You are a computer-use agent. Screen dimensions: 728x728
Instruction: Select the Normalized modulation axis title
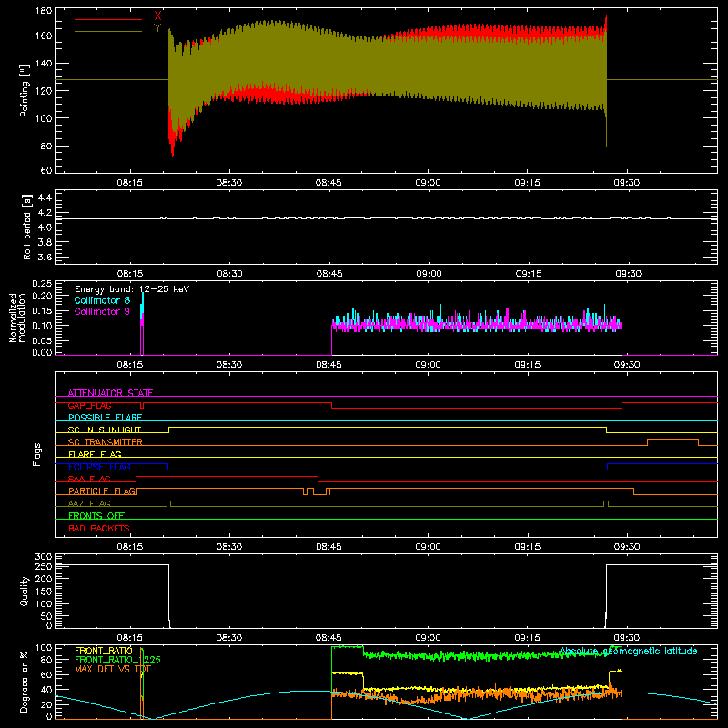[17, 318]
